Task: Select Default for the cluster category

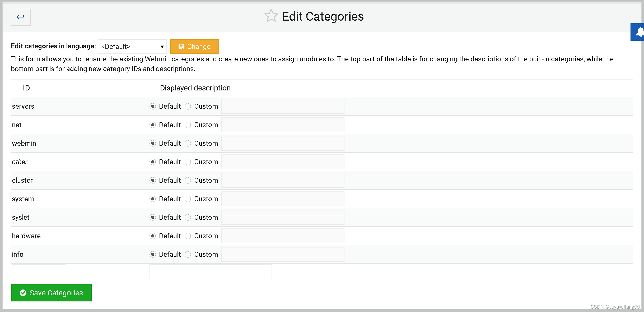Action: coord(153,180)
